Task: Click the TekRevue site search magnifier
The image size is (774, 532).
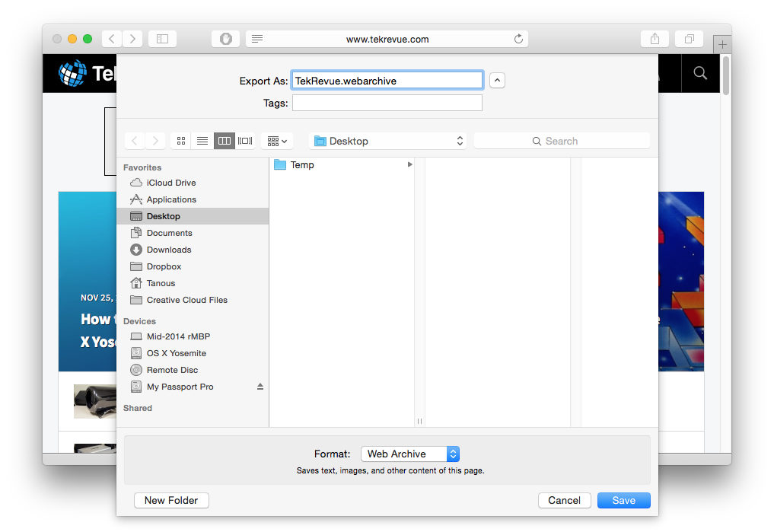Action: (x=700, y=73)
